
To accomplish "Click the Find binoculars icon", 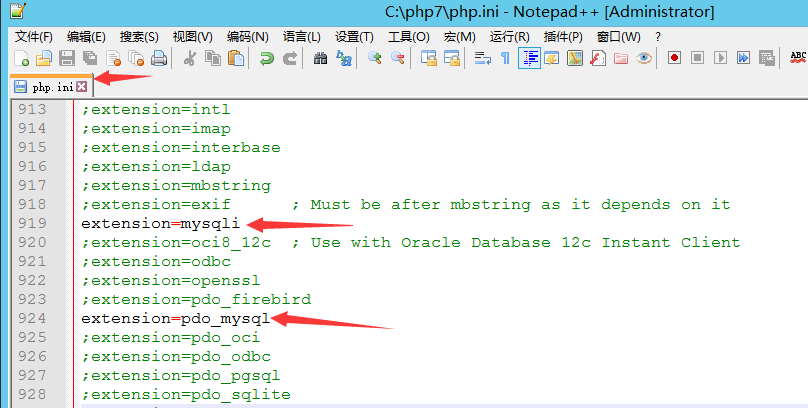I will tap(321, 59).
